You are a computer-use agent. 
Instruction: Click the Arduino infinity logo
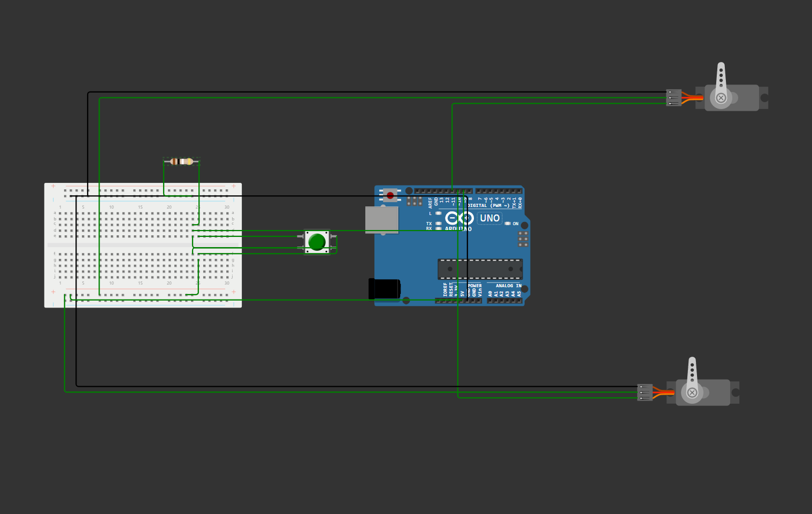tap(459, 218)
